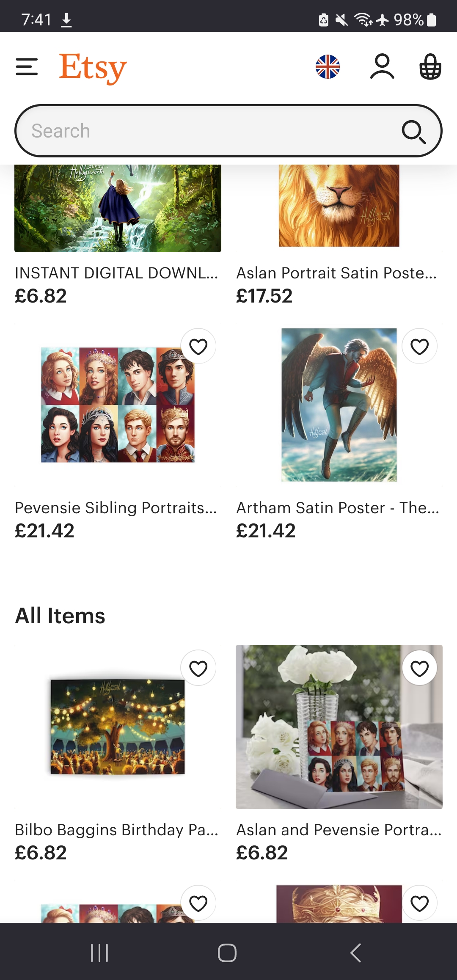Open the Bilbo Baggins party tree thumbnail
Screen dimensions: 457x980
click(118, 727)
